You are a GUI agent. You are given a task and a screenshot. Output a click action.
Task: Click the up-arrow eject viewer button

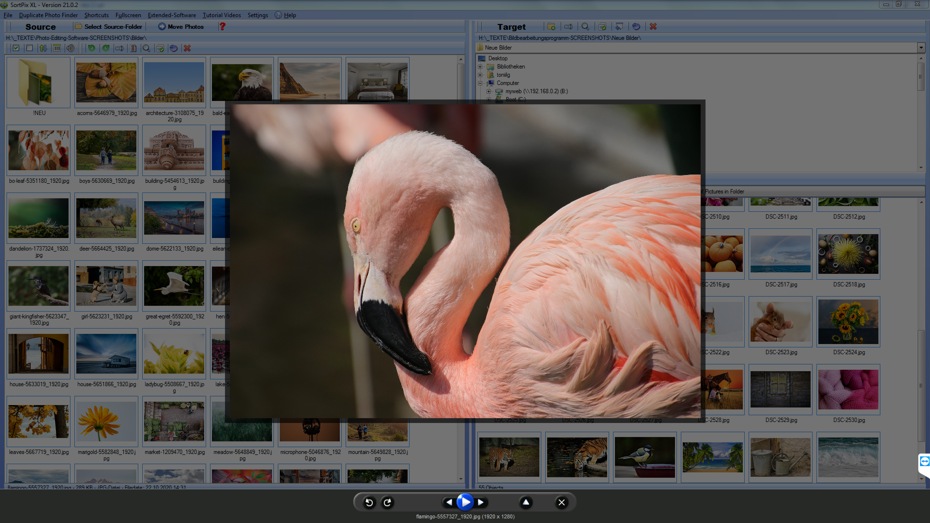[x=526, y=502]
